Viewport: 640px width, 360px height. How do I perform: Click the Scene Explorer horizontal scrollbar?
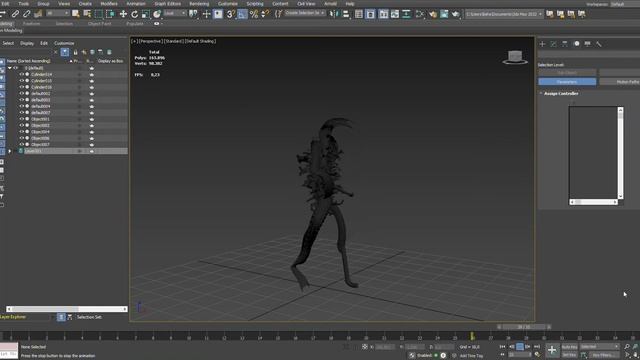click(67, 309)
